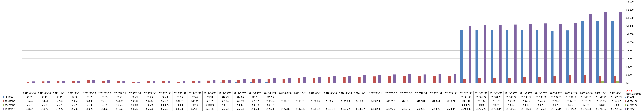
Task: Select the comprehensive income value $0.29
Action: 150,105
